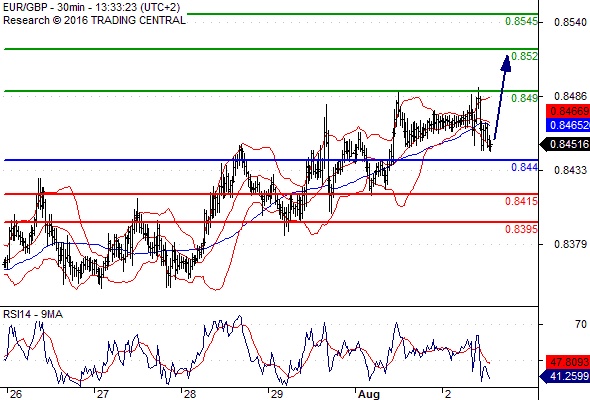Click the EUR/GBP 30min chart title
Image resolution: width=590 pixels, height=400 pixels.
tap(91, 7)
